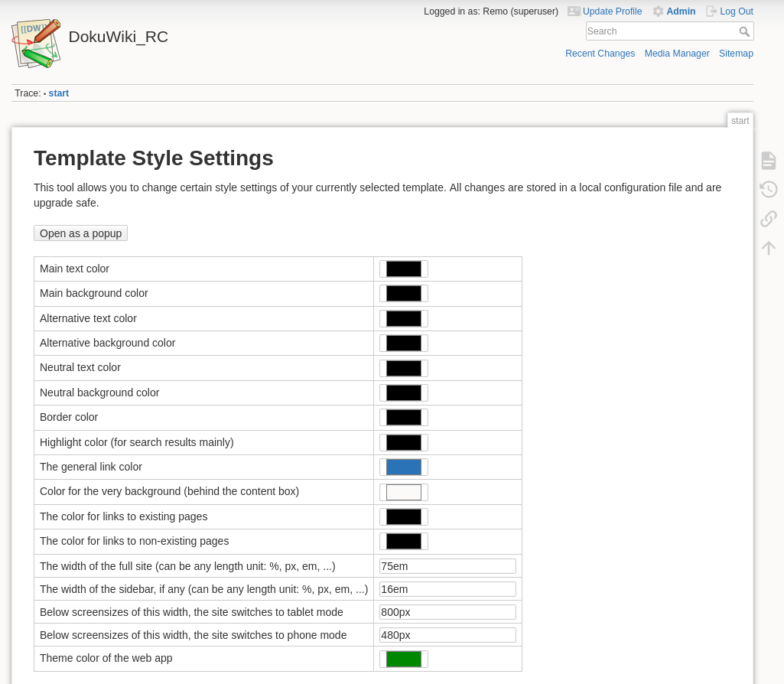This screenshot has height=684, width=784.
Task: Click the Log Out door icon
Action: click(712, 11)
